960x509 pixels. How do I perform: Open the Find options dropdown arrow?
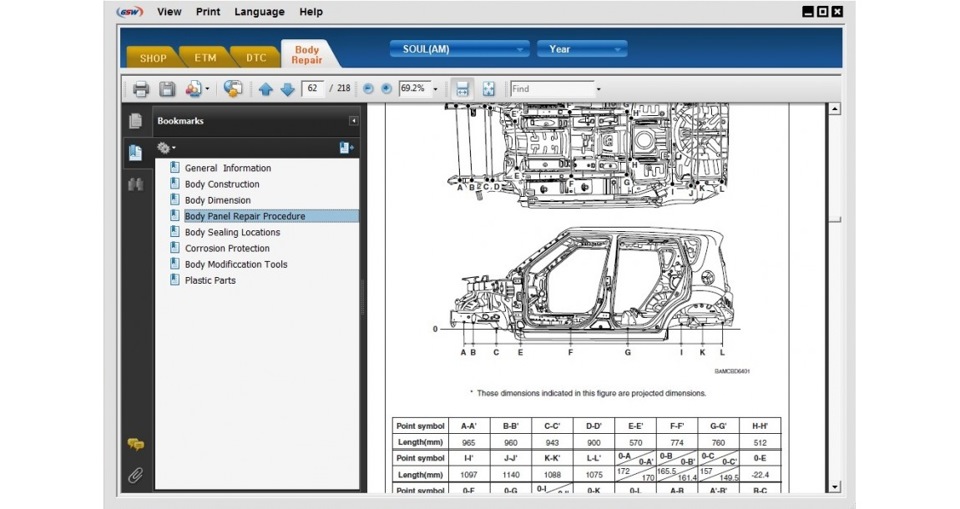tap(598, 89)
